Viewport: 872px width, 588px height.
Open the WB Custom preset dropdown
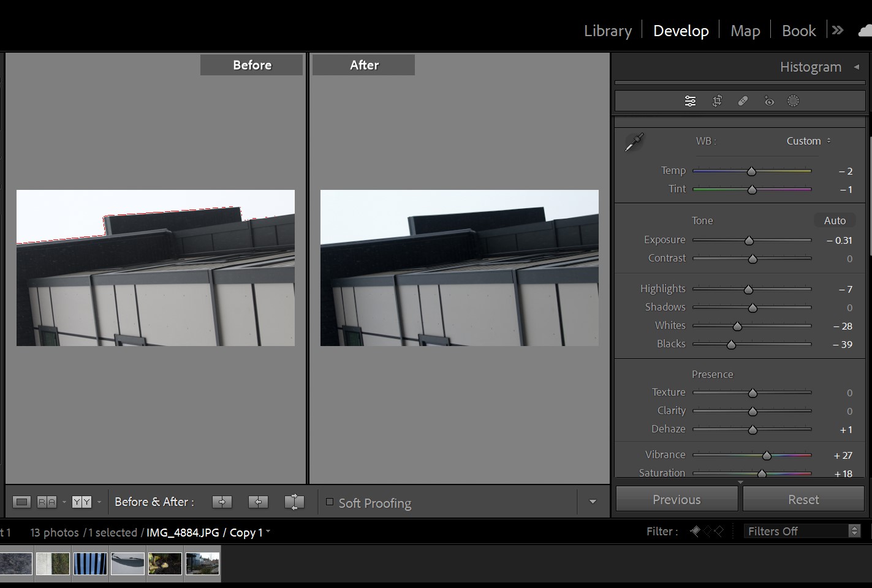808,141
